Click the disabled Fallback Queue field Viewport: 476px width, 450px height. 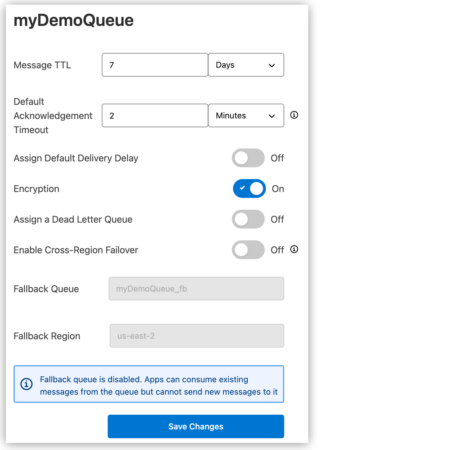click(x=196, y=289)
